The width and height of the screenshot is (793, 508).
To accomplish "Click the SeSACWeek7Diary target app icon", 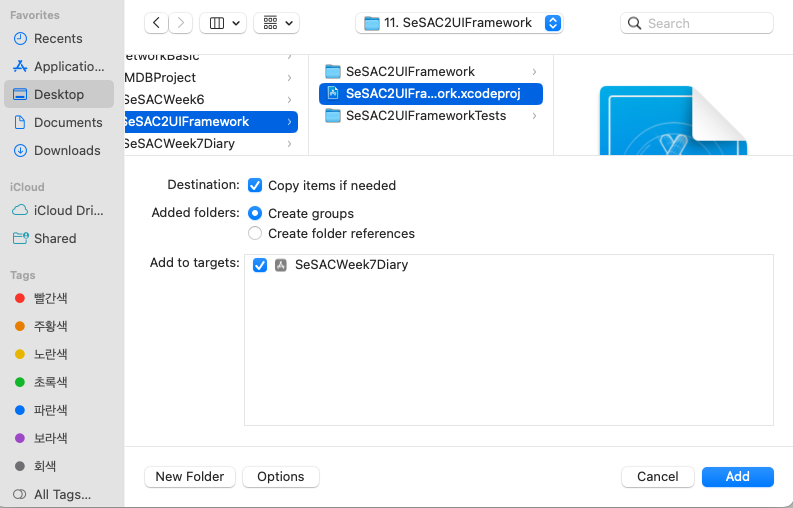I will [281, 265].
